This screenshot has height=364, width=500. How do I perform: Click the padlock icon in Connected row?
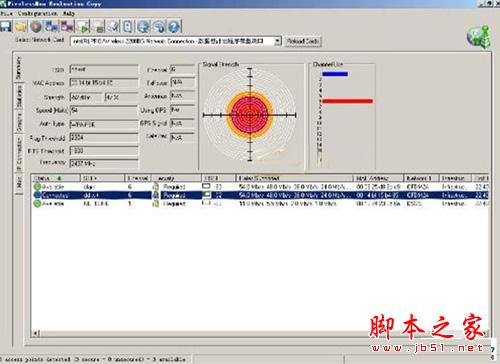(155, 195)
